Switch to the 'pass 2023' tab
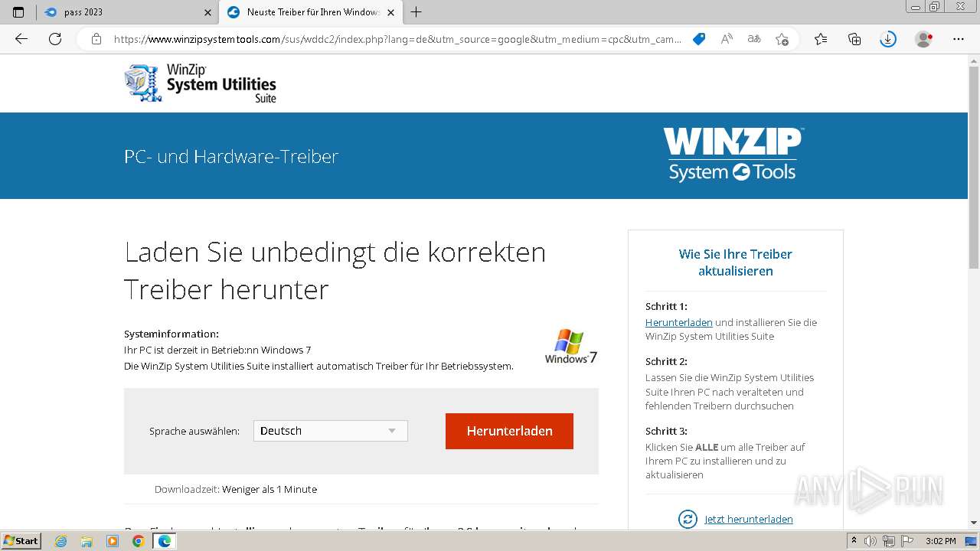 [126, 12]
